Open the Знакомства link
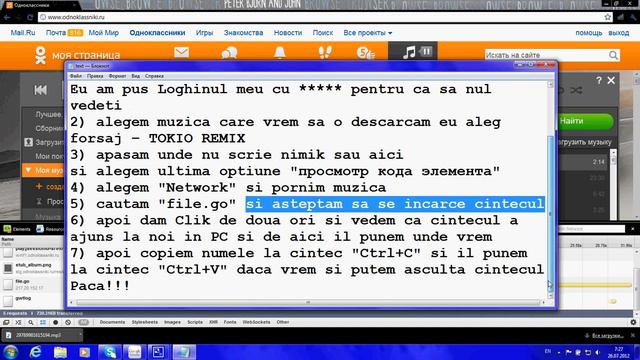This screenshot has width=640, height=360. coord(243,33)
